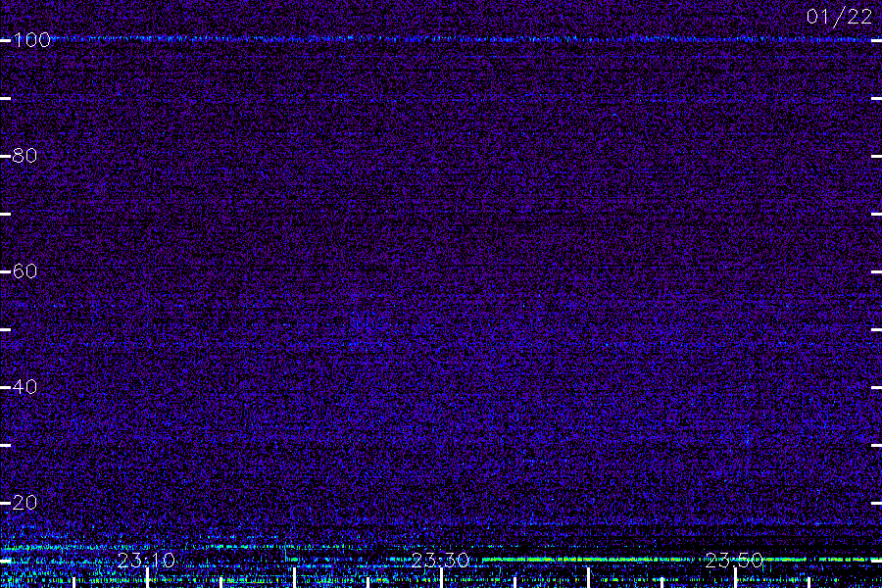Click the 23:10 time label
Screen dimensions: 882x588
coord(146,561)
